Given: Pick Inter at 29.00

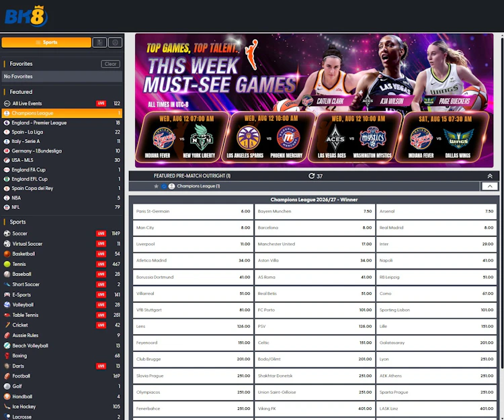Looking at the screenshot, I should tap(437, 244).
